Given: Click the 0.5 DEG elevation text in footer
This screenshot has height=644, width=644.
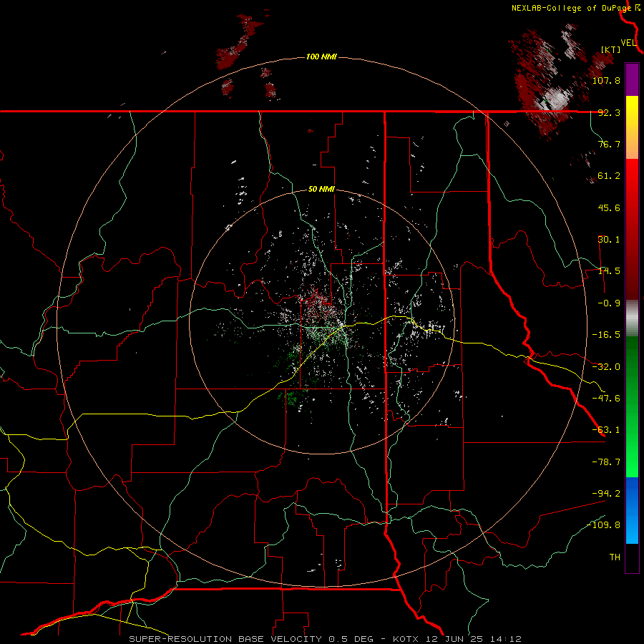Looking at the screenshot, I should 351,639.
